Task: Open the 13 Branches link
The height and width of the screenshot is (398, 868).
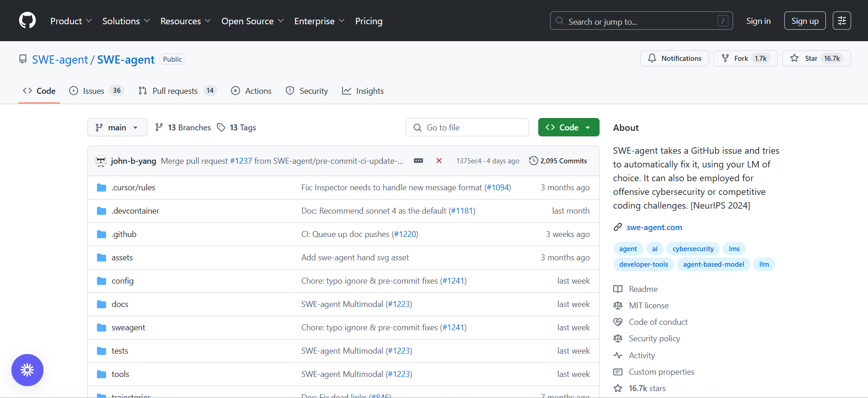Action: [x=183, y=127]
